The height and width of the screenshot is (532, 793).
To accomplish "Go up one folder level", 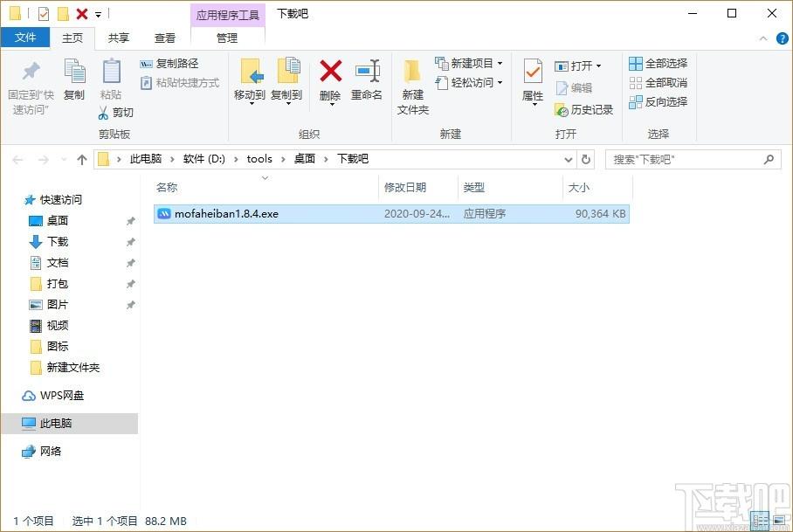I will tap(82, 160).
